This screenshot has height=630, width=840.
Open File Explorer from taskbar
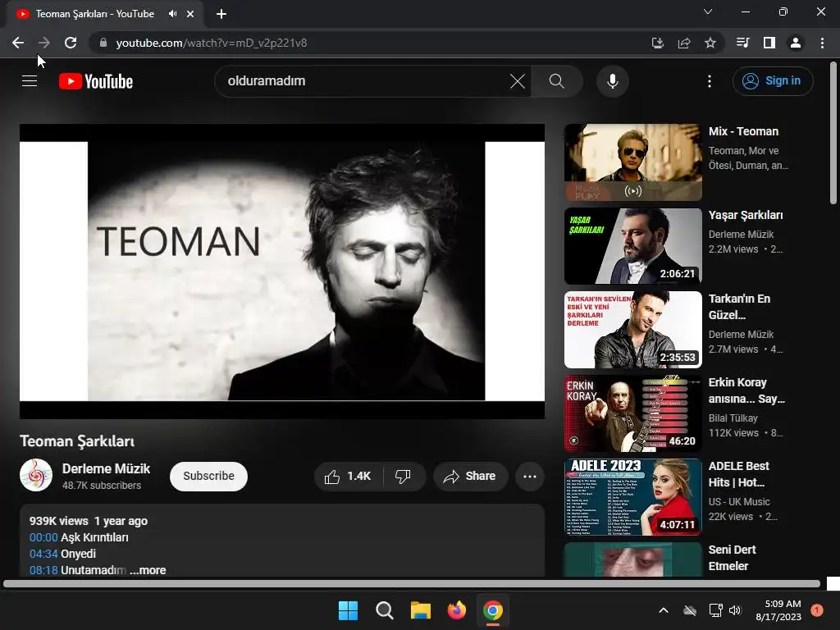tap(421, 610)
